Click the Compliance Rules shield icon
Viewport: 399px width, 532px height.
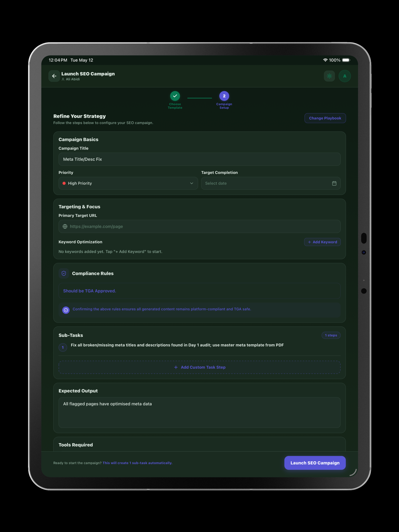64,273
